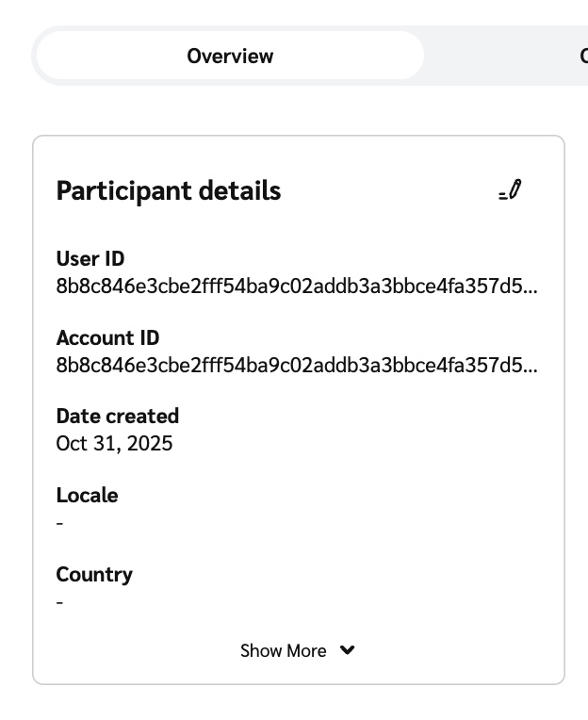Click the dash value under Locale
Screen dimensions: 588x720
[x=60, y=523]
